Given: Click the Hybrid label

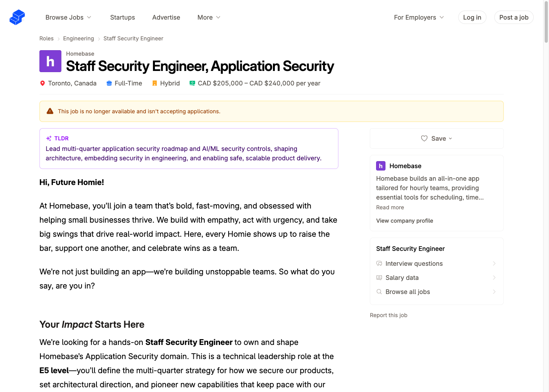Looking at the screenshot, I should point(170,83).
